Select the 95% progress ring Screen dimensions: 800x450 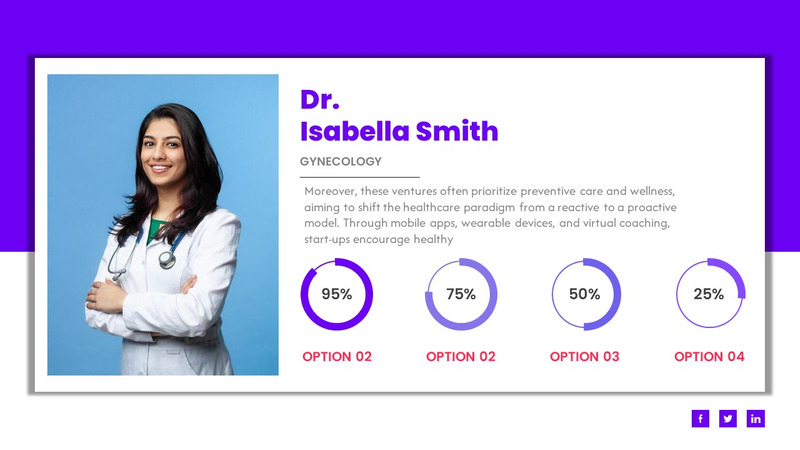point(337,294)
